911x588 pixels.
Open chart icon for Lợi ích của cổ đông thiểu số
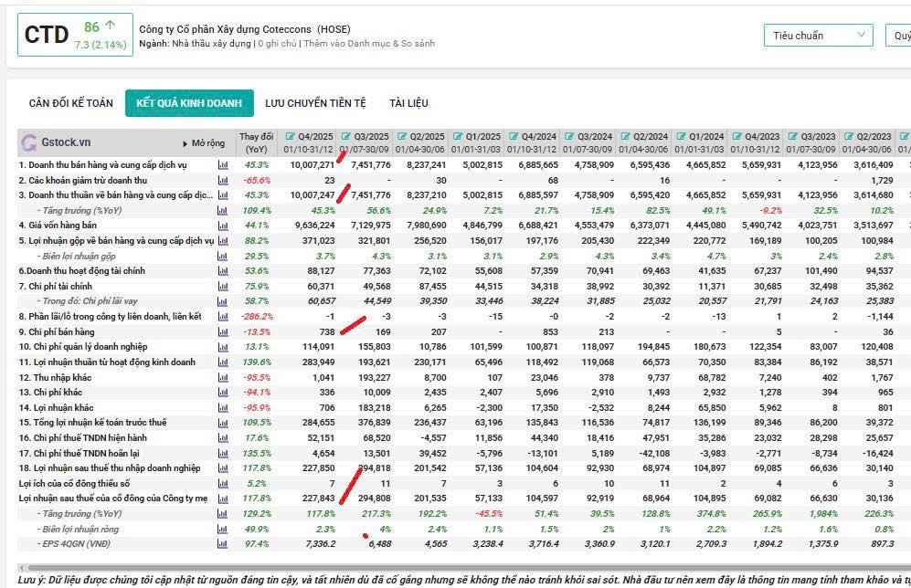pyautogui.click(x=223, y=484)
